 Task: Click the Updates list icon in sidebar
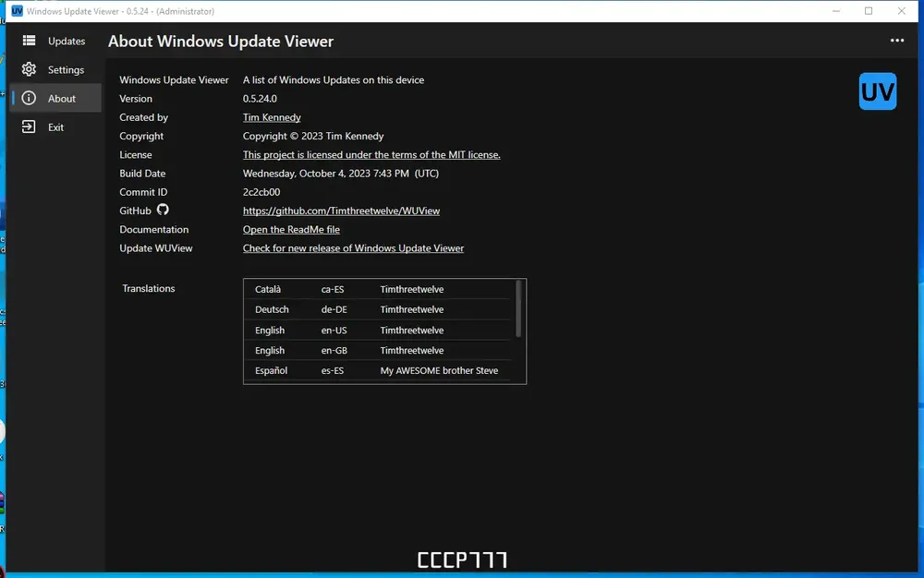[29, 41]
